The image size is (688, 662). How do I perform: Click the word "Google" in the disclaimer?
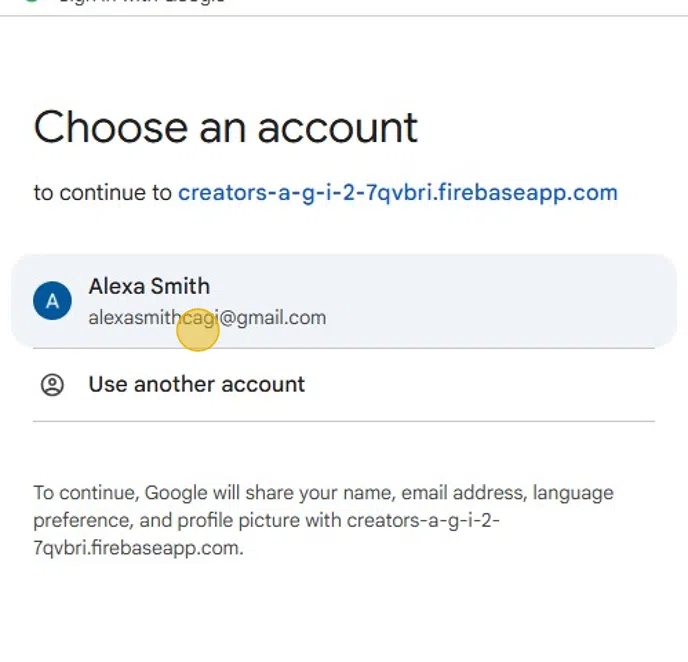(175, 493)
